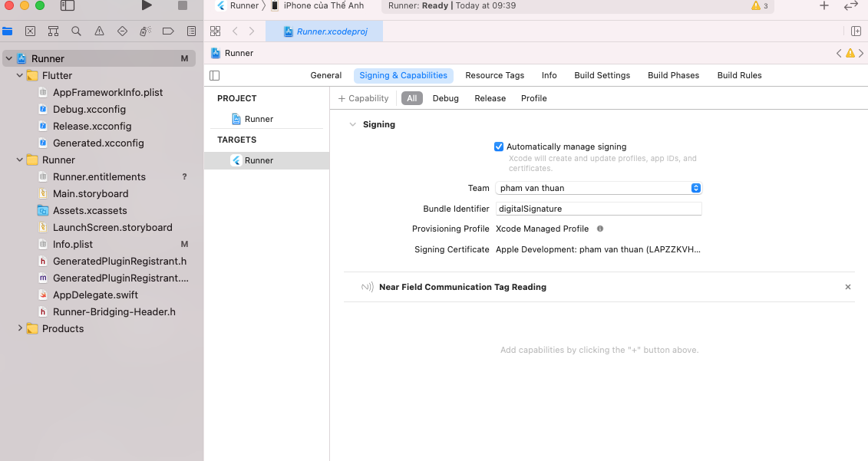
Task: Switch to the Build Settings tab
Action: click(602, 75)
